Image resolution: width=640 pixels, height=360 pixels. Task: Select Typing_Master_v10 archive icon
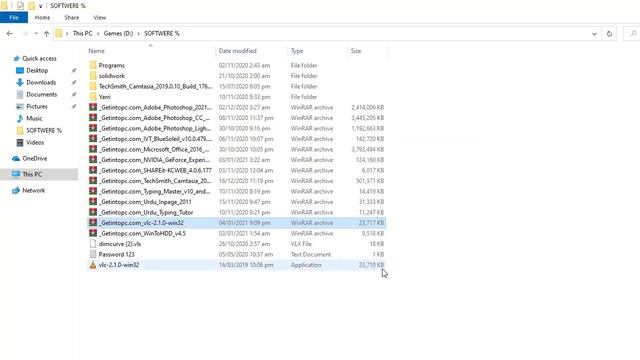93,191
